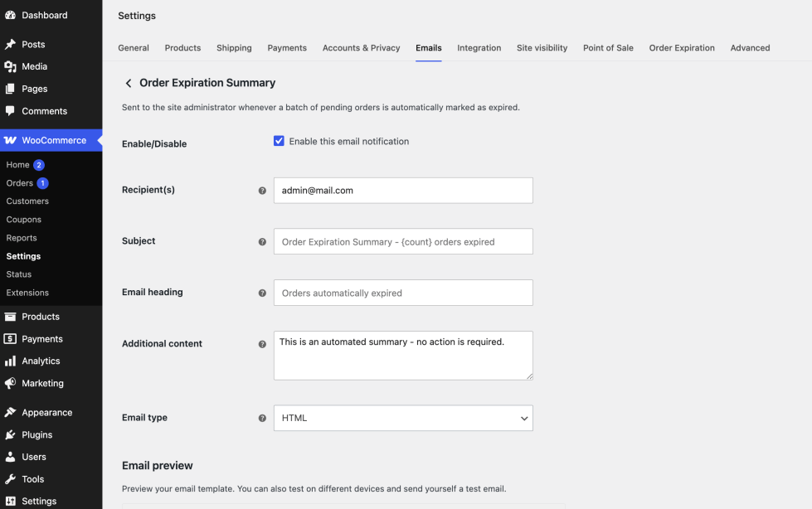Image resolution: width=812 pixels, height=509 pixels.
Task: Click help icon next to Recipient(s)
Action: point(262,191)
